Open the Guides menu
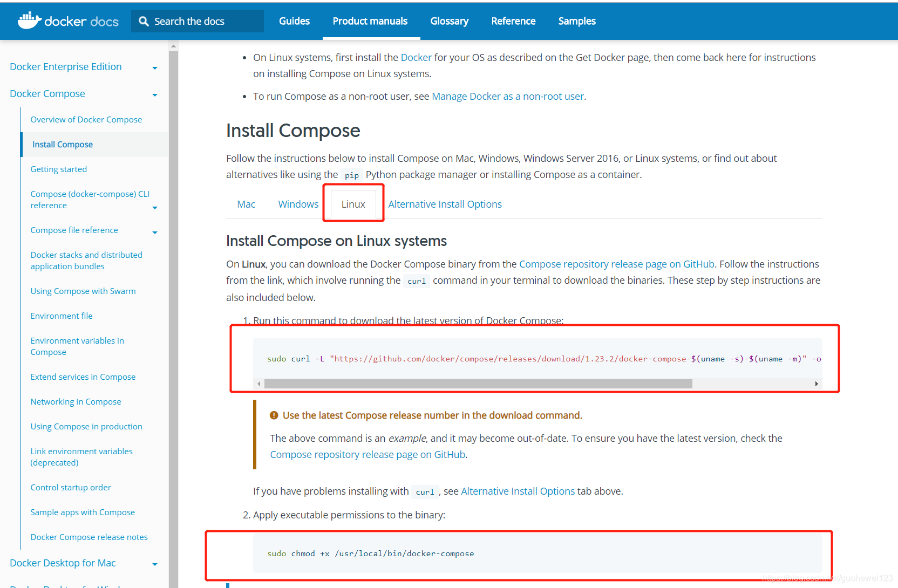The height and width of the screenshot is (588, 898). coord(294,21)
